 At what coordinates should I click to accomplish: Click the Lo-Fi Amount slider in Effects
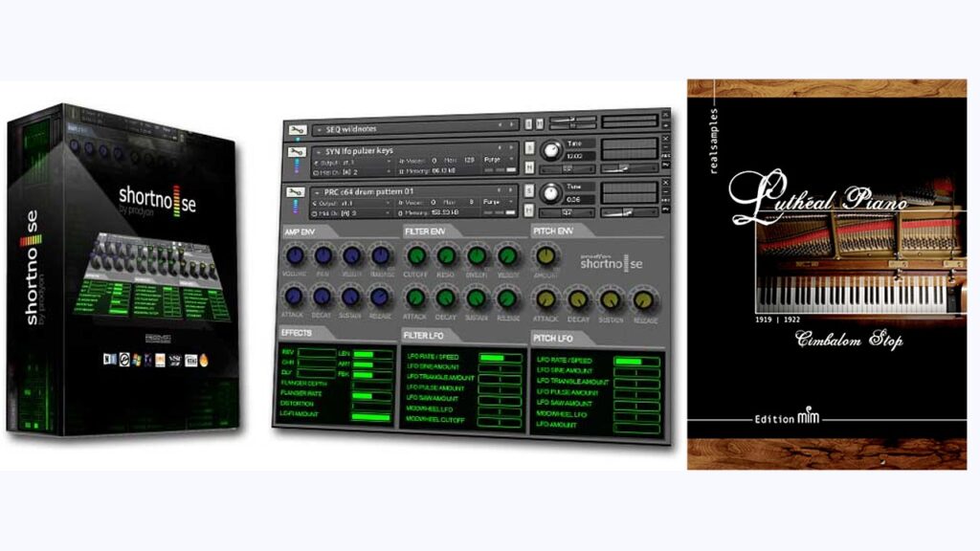point(372,417)
